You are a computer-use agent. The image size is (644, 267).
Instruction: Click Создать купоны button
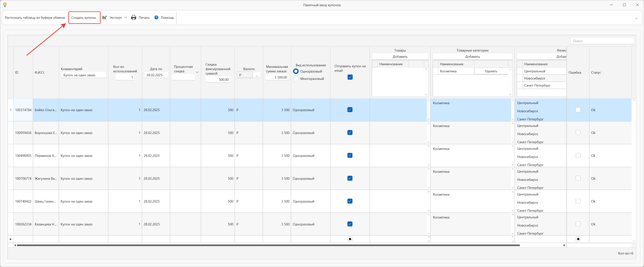[x=83, y=17]
